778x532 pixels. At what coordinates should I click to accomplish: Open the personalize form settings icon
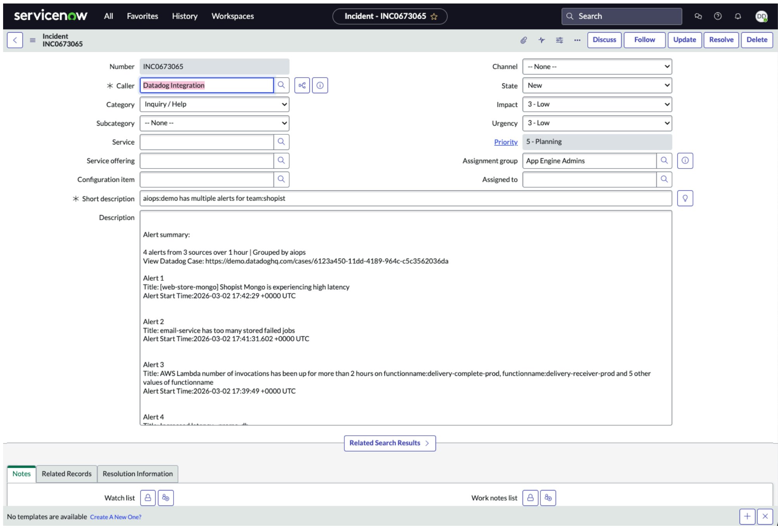[559, 40]
